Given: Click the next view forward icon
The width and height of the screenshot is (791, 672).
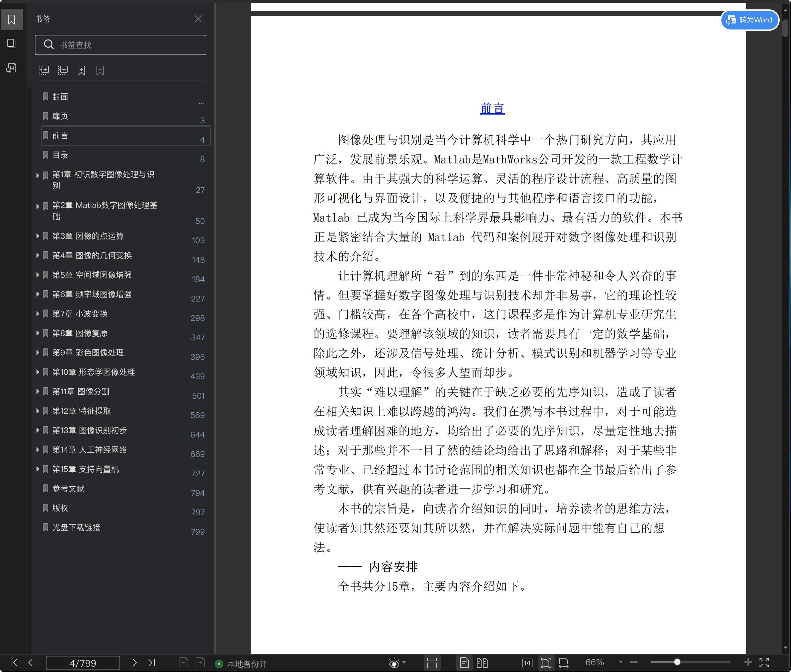Looking at the screenshot, I should pyautogui.click(x=200, y=663).
